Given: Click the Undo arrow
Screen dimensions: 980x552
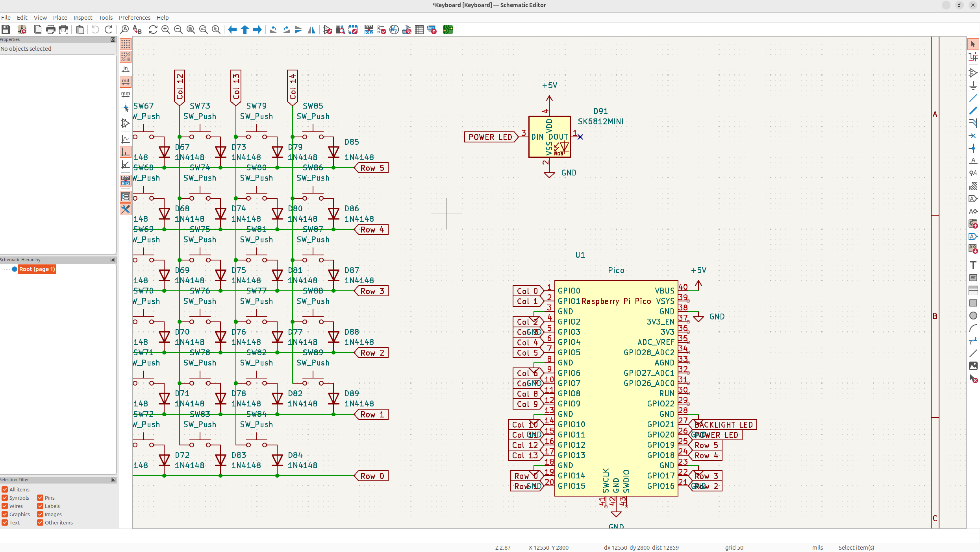Looking at the screenshot, I should pyautogui.click(x=95, y=30).
